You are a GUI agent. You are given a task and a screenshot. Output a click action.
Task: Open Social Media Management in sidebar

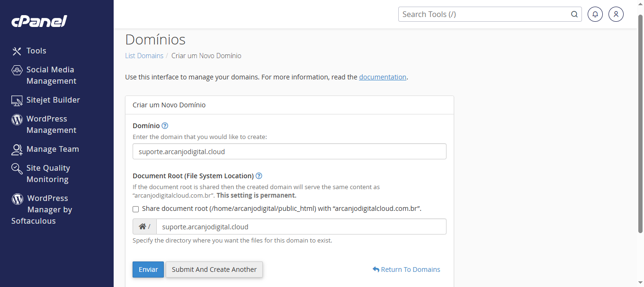(51, 75)
